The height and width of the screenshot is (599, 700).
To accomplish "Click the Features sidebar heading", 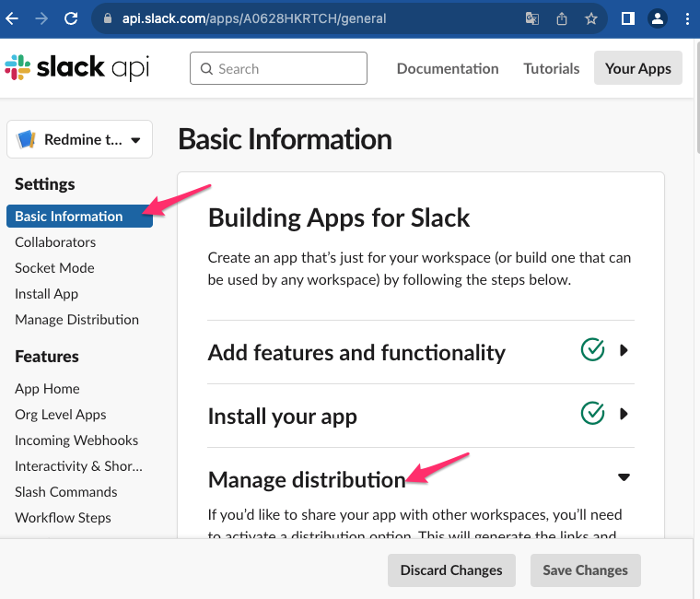I will pos(47,357).
